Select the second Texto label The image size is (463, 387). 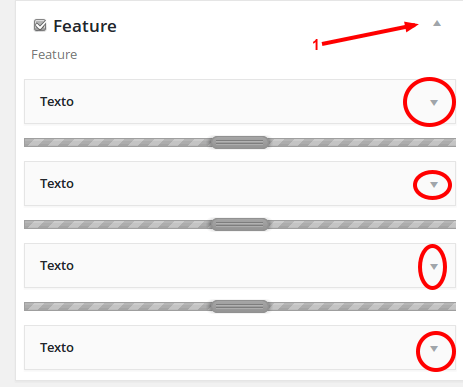coord(57,184)
